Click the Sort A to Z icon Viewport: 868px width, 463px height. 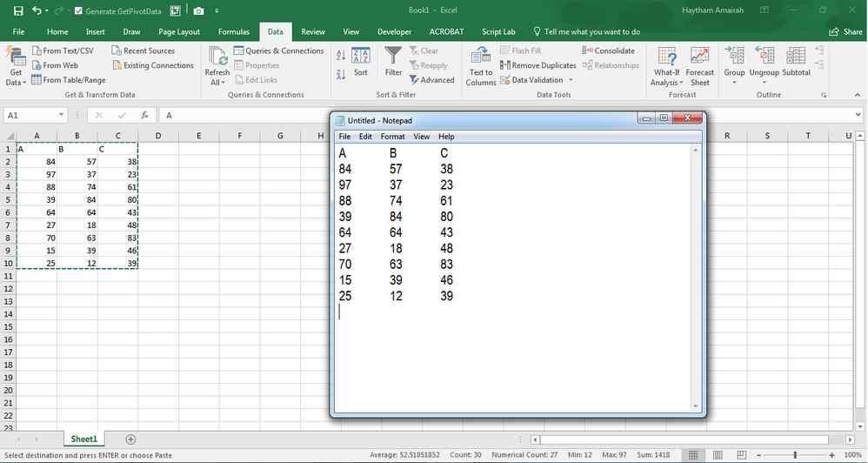tap(341, 55)
